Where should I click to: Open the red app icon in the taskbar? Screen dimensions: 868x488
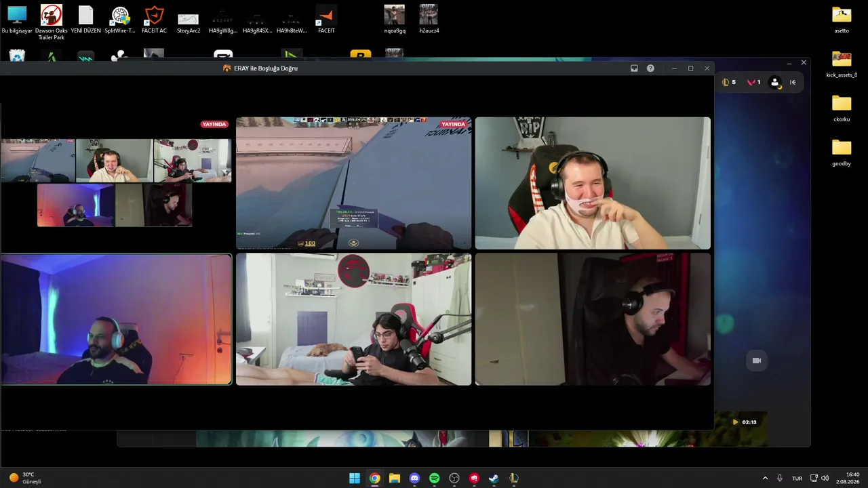pos(474,479)
